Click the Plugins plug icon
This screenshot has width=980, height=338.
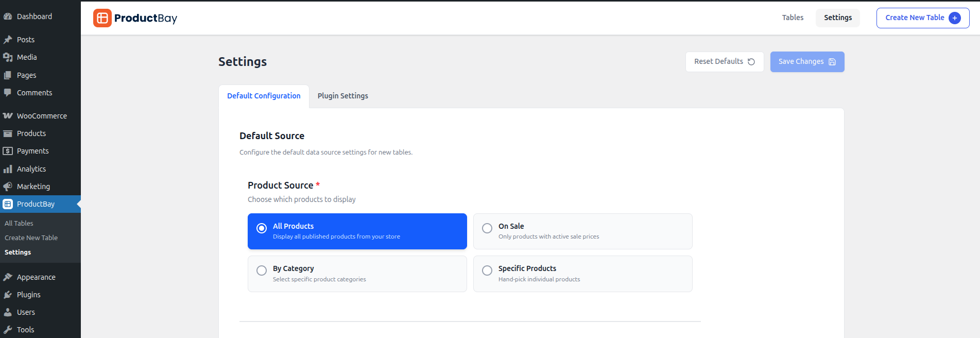(x=8, y=295)
